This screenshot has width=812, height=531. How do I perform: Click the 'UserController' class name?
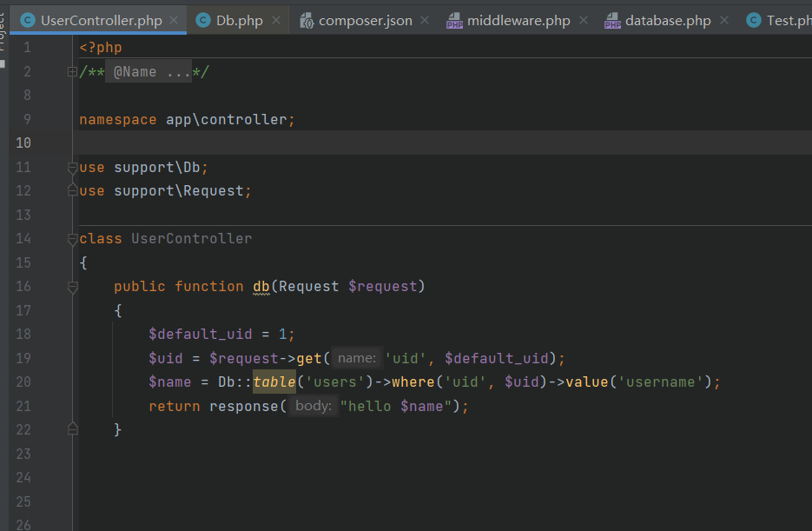coord(192,239)
